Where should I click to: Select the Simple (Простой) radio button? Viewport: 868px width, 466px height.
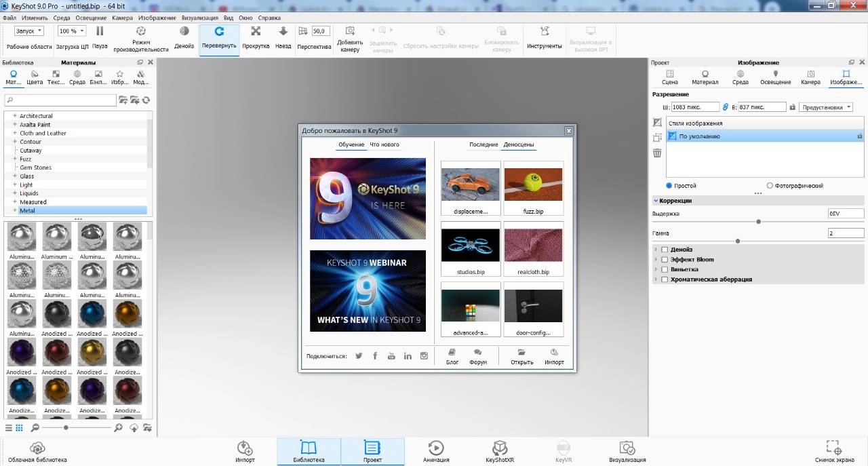pos(669,186)
